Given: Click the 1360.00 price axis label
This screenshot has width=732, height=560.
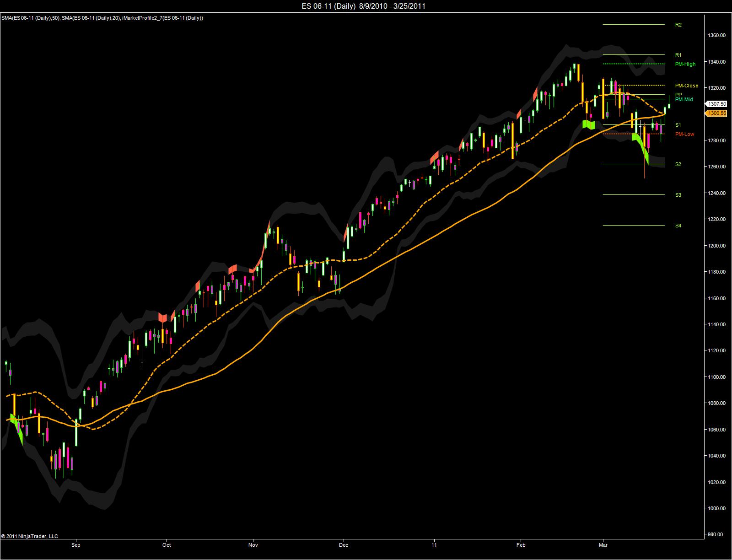Looking at the screenshot, I should pyautogui.click(x=717, y=35).
